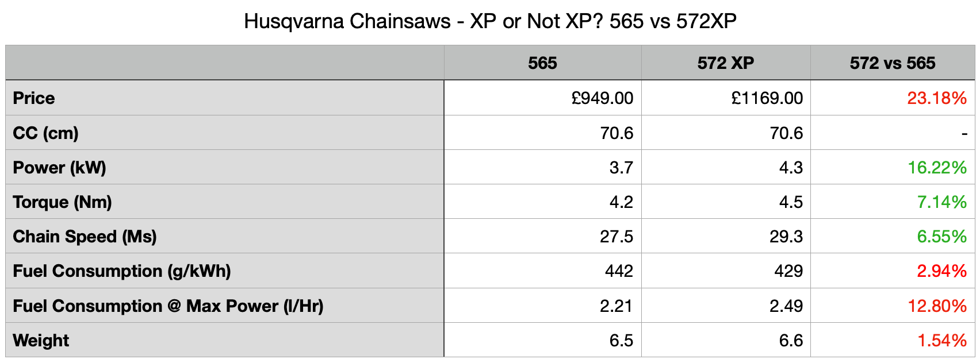The height and width of the screenshot is (363, 980).
Task: Select the Torque (Nm) row label
Action: pos(62,202)
